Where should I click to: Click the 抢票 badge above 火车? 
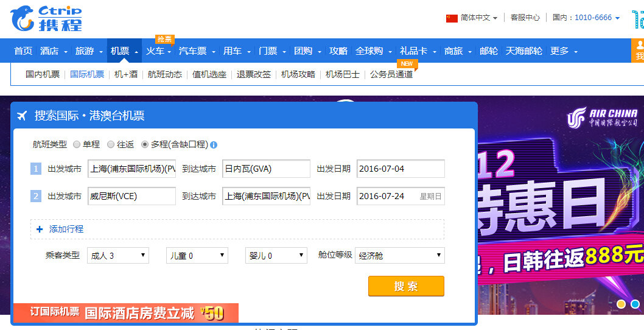[x=165, y=39]
